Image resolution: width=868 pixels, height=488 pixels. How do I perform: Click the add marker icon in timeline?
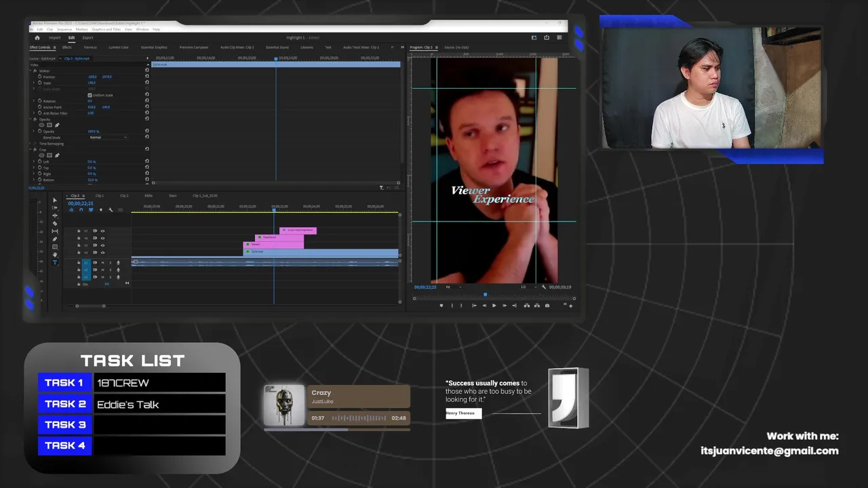pyautogui.click(x=101, y=209)
